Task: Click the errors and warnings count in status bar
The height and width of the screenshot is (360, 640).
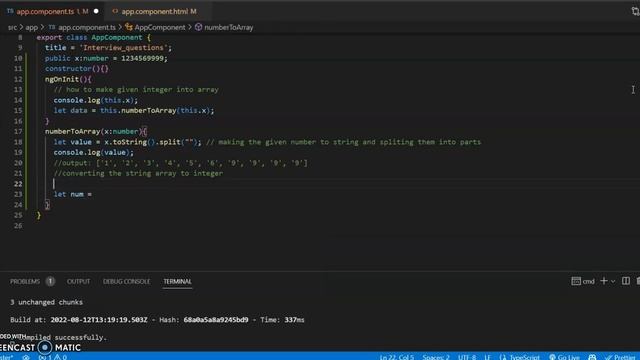Action: tap(53, 357)
